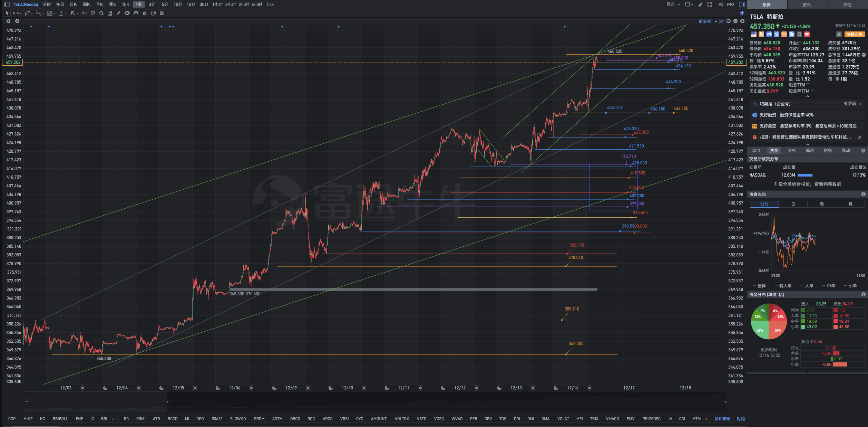Open the 资讯 news tab
Screen dimensions: 868x427
pyautogui.click(x=807, y=4)
